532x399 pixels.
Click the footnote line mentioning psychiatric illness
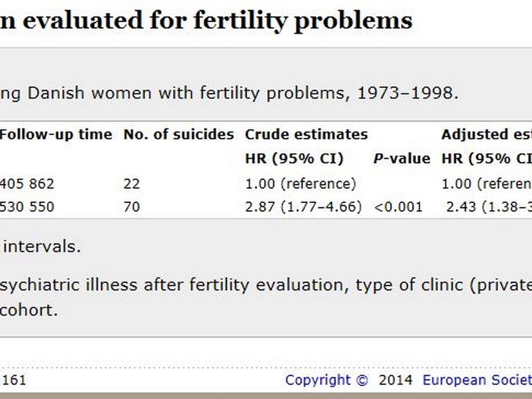point(266,285)
